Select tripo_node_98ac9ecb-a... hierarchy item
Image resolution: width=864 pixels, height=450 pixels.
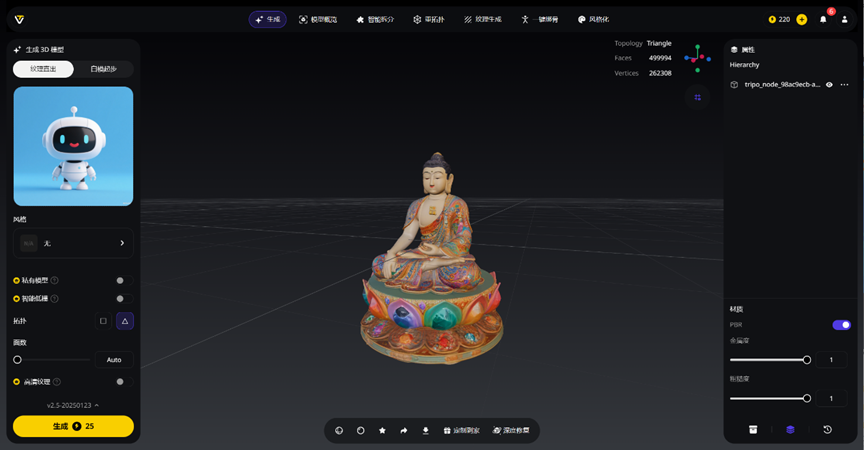(x=790, y=85)
